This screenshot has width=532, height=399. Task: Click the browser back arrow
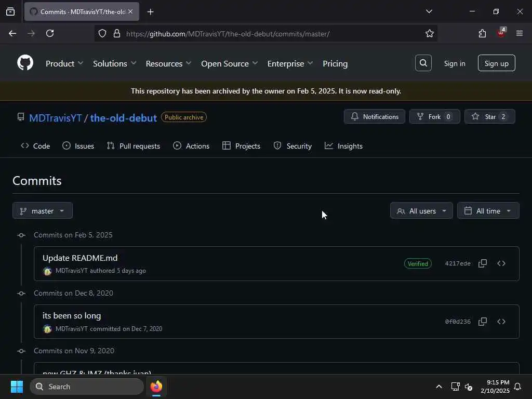12,33
